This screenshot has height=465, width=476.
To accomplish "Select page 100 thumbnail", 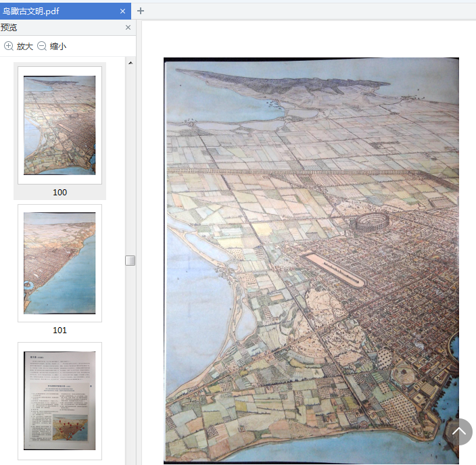I will (x=59, y=125).
